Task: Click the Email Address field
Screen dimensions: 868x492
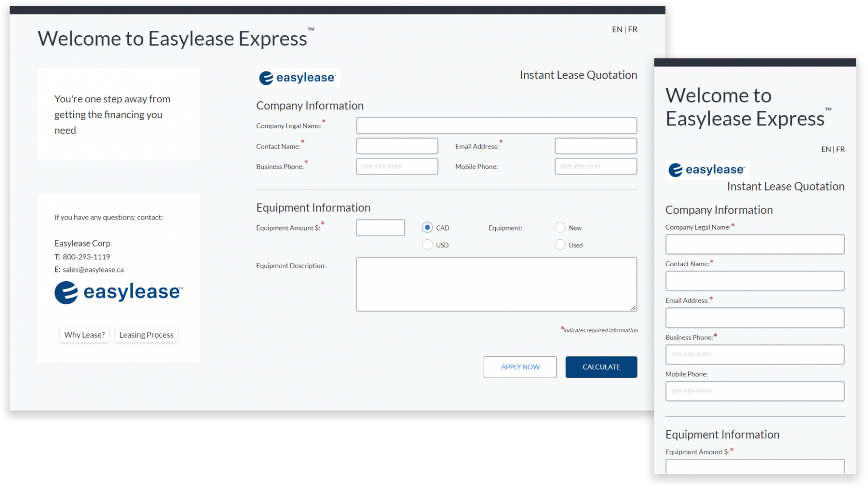Action: pyautogui.click(x=595, y=146)
